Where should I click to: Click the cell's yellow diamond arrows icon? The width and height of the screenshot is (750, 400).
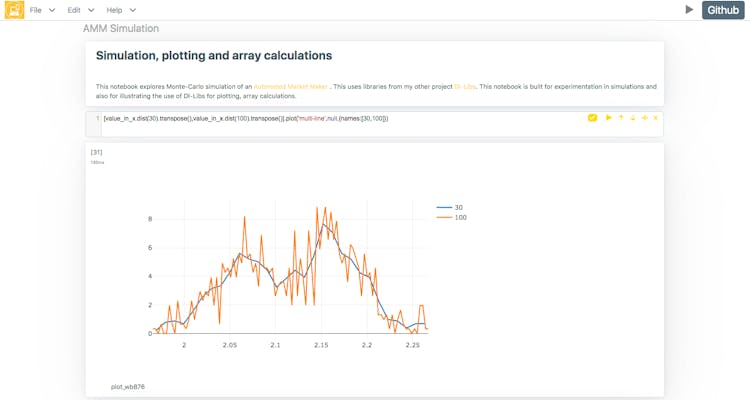(x=644, y=118)
